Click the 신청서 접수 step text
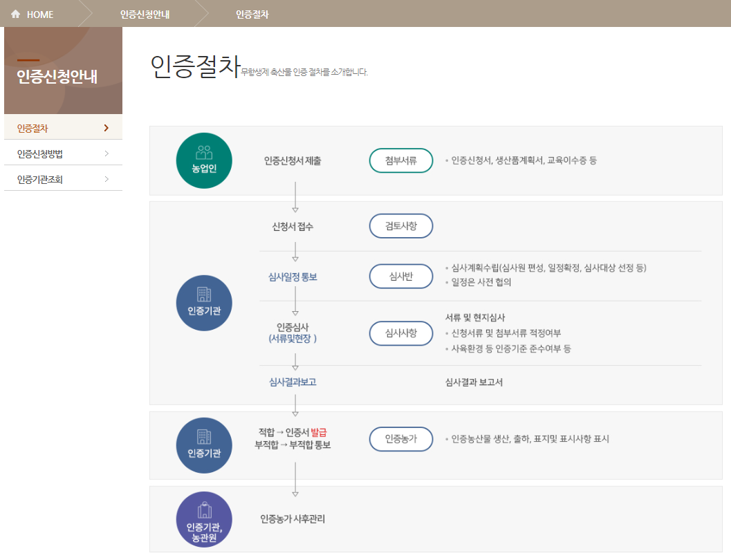 point(293,227)
